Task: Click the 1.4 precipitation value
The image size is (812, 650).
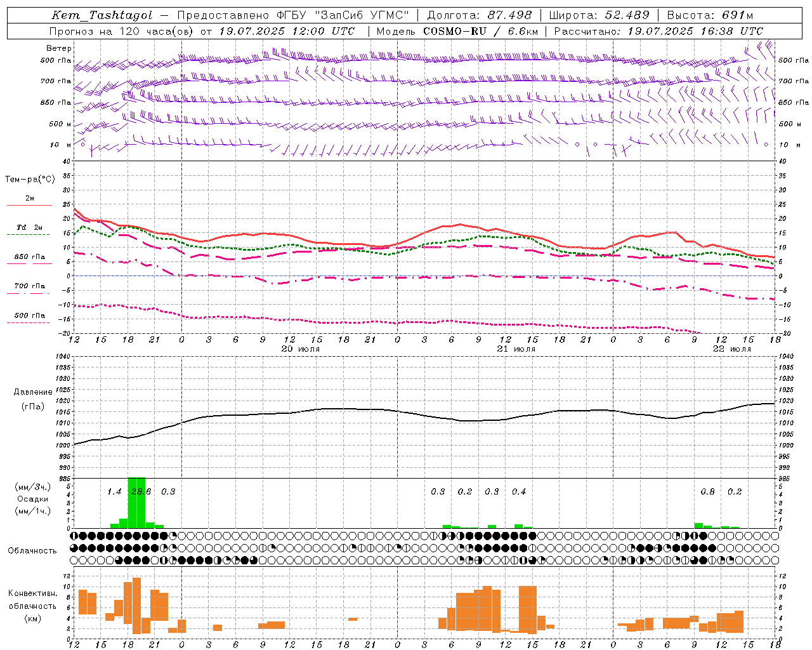Action: pyautogui.click(x=114, y=491)
